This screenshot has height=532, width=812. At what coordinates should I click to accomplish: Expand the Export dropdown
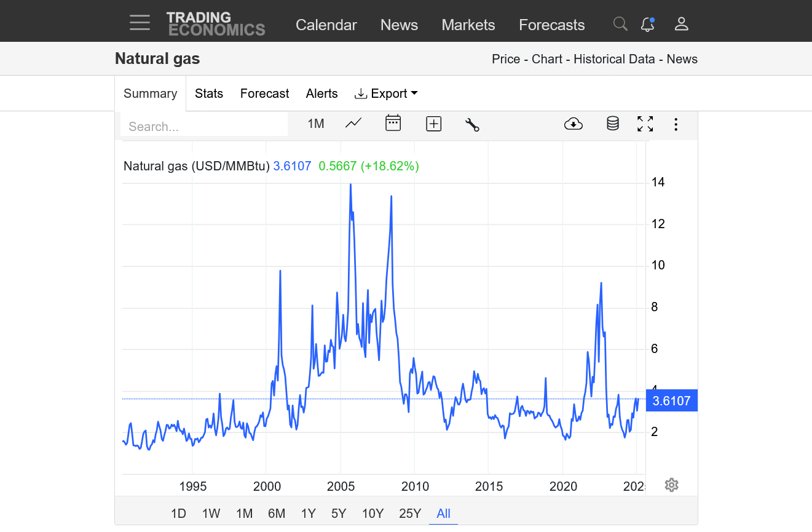(x=387, y=93)
